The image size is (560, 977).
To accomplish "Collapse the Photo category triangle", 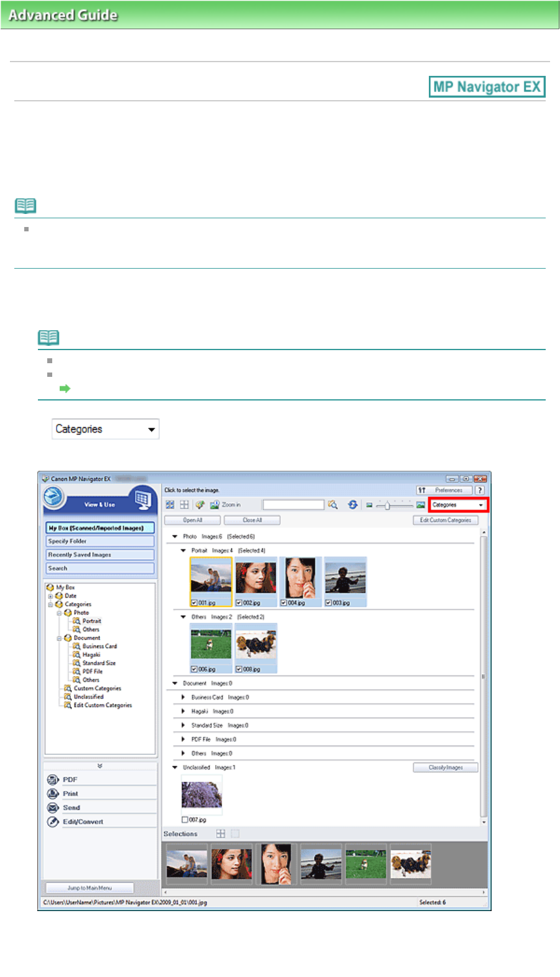I will coord(175,536).
